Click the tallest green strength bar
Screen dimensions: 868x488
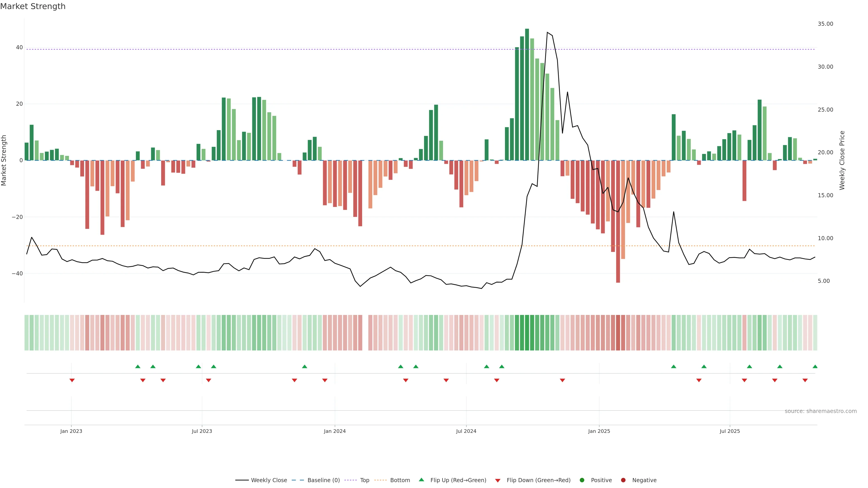527,94
